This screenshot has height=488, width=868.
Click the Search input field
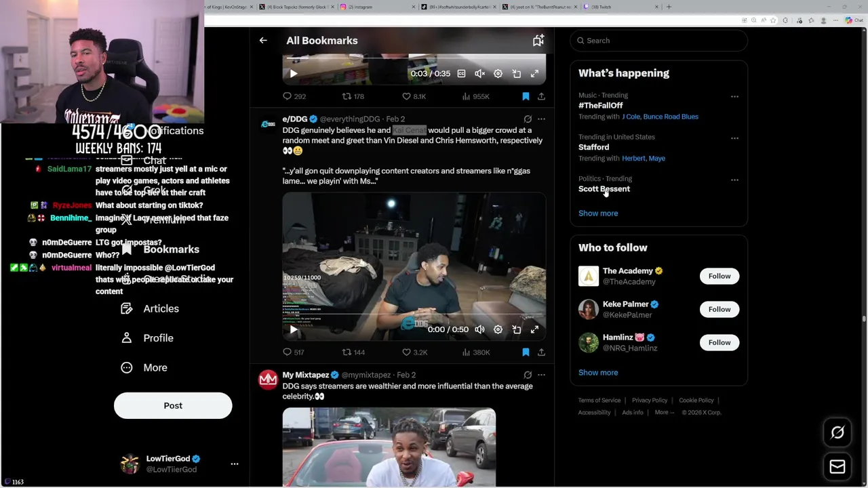coord(659,41)
